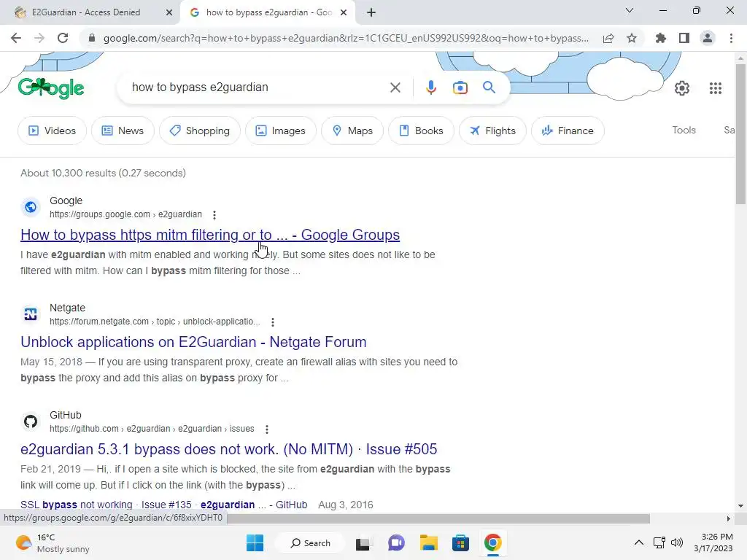
Task: Switch to E2Guardian - Access Denied tab
Action: coord(86,12)
